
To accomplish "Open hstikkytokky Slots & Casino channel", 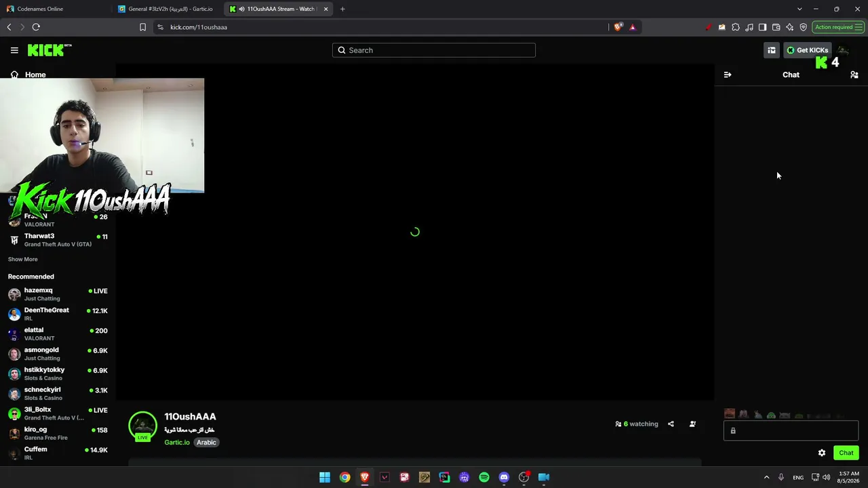I will (58, 373).
